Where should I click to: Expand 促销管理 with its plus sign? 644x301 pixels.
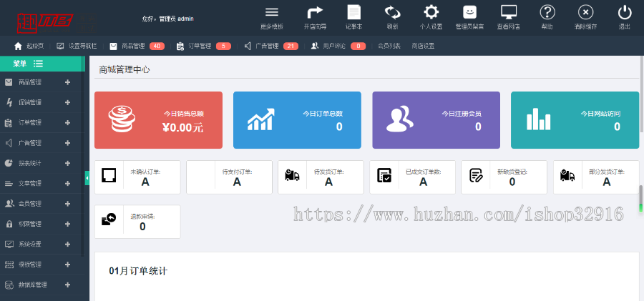pyautogui.click(x=68, y=102)
